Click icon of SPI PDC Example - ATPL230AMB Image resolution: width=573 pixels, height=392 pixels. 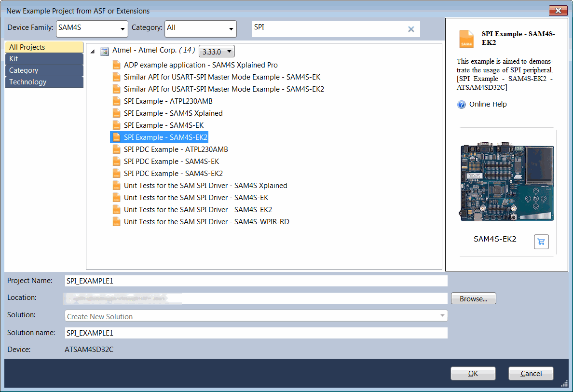117,149
